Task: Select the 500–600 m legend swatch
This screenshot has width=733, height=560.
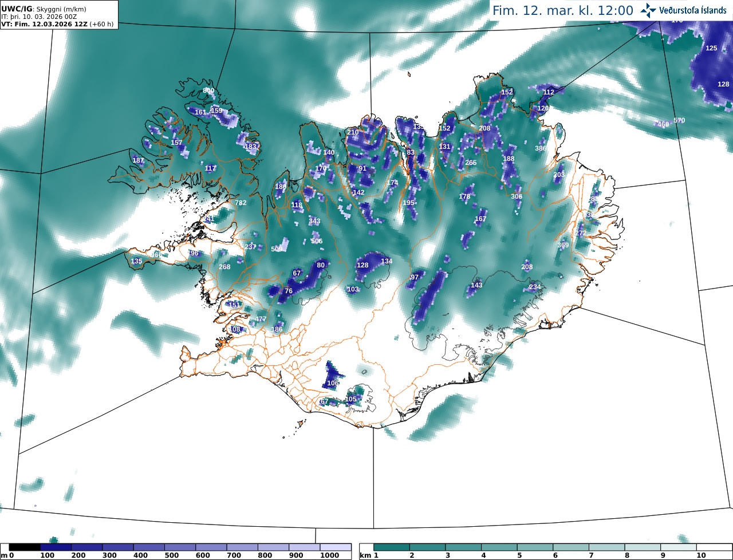Action: (180, 547)
